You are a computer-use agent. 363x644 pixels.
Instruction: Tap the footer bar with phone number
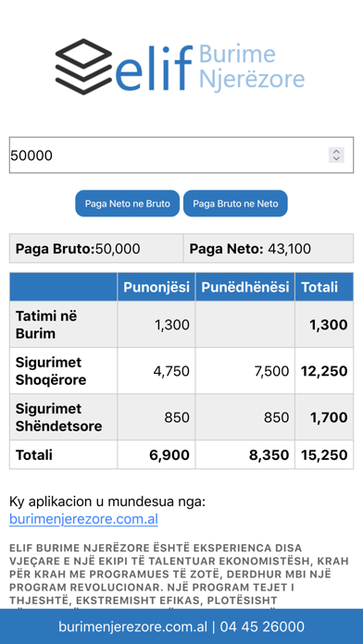pos(181,626)
